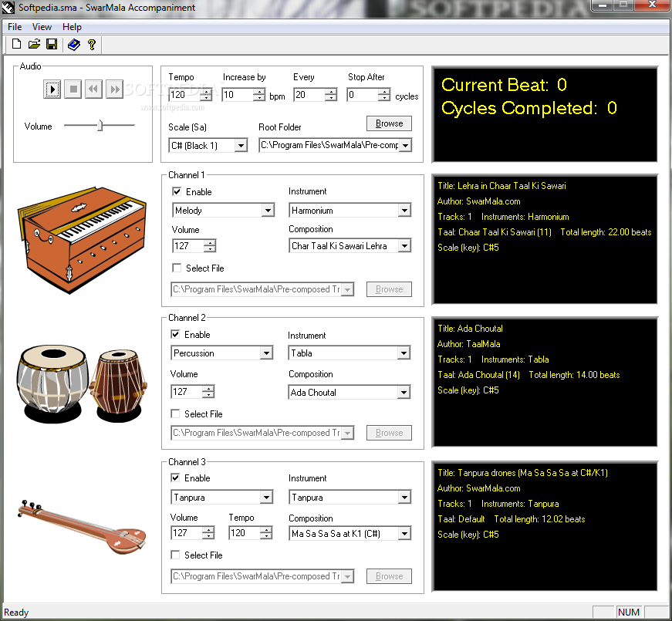
Task: Click the Rewind playback button
Action: pyautogui.click(x=93, y=89)
